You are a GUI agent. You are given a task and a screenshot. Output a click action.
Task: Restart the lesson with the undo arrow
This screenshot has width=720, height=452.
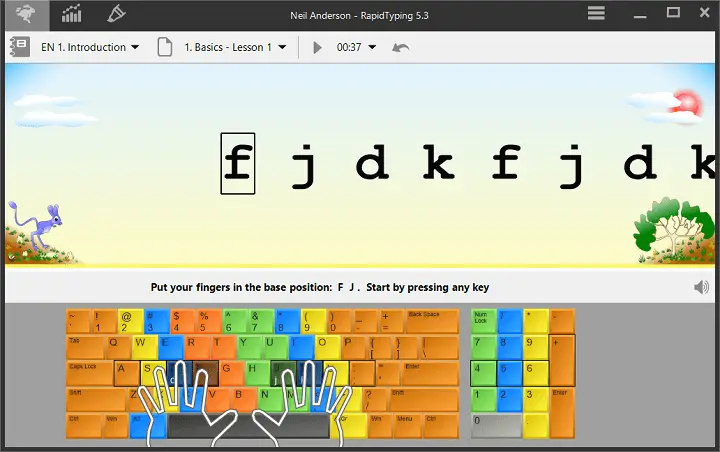(400, 47)
